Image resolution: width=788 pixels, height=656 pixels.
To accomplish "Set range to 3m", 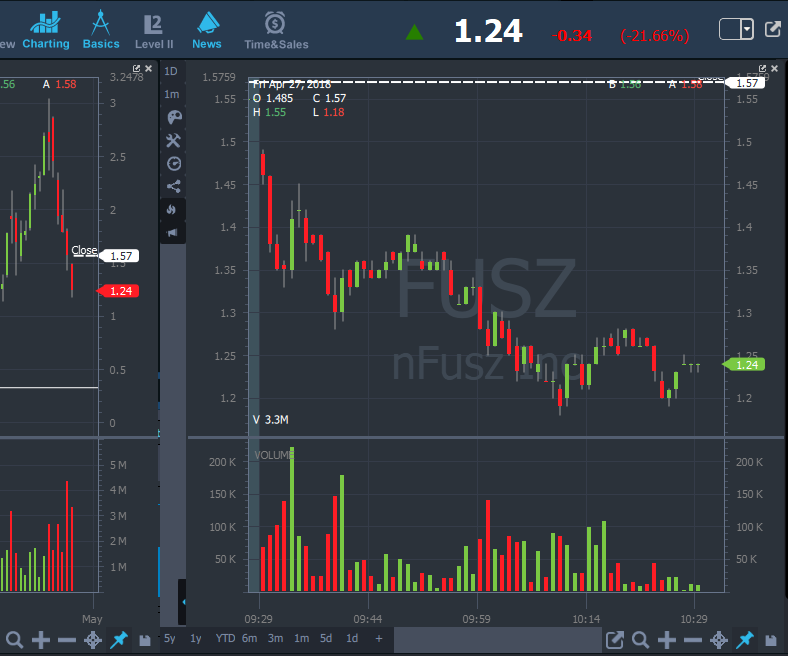I will (275, 638).
